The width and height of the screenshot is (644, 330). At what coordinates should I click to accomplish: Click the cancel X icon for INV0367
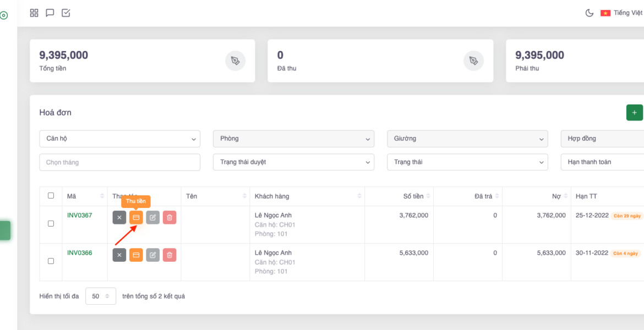119,218
